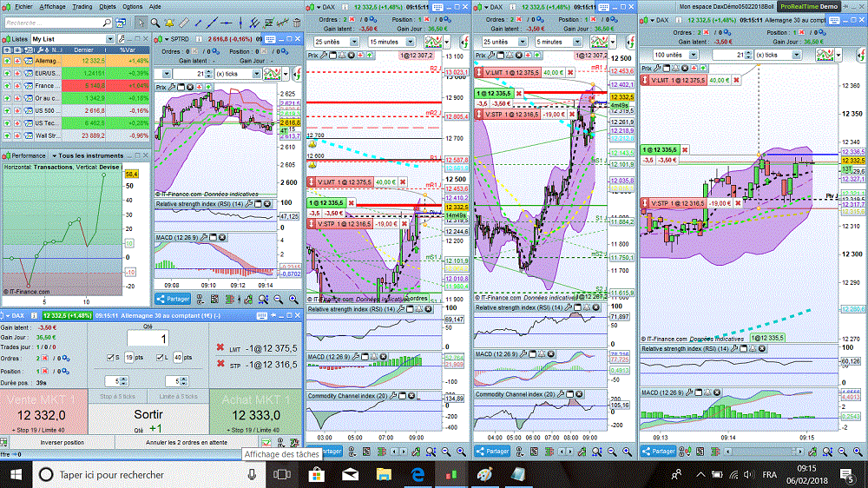Select the arrow cursor tool in the main toolbar
Screen dimensions: 868x488
[x=141, y=23]
